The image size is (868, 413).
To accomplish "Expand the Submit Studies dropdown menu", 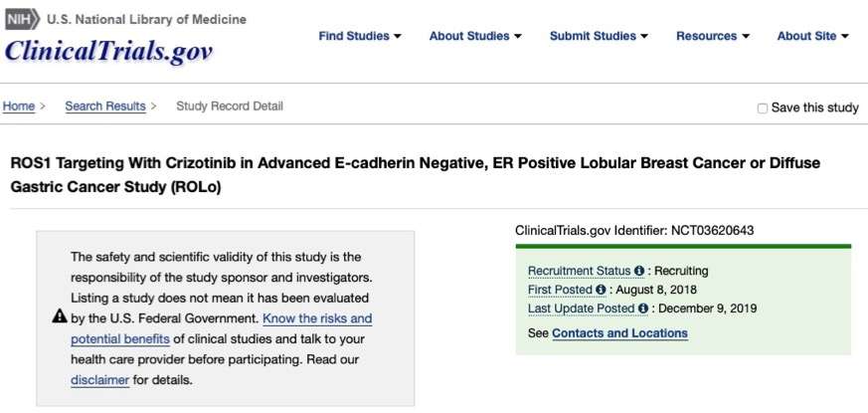I will point(599,36).
